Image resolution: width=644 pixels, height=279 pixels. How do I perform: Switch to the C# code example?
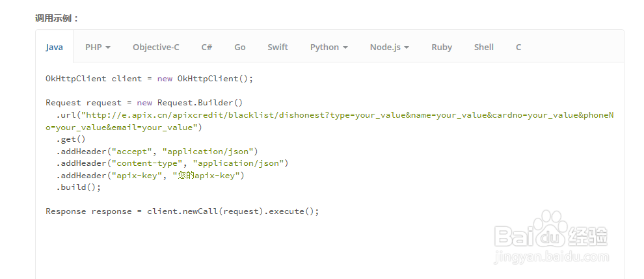(x=207, y=47)
